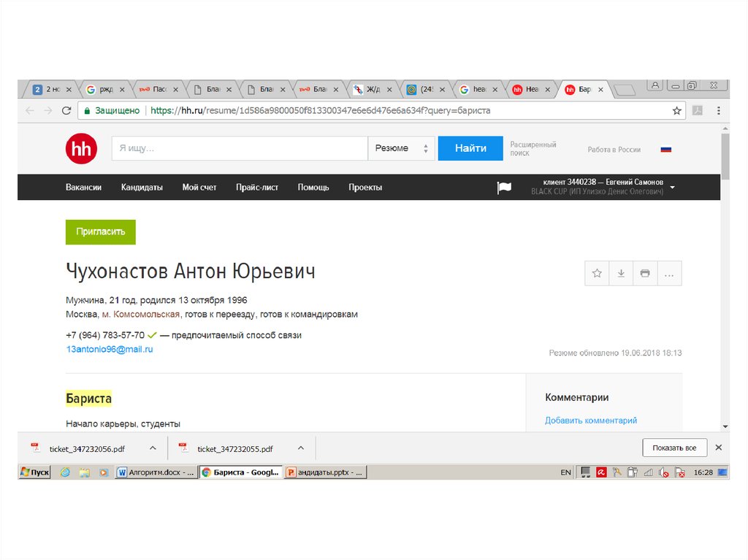The width and height of the screenshot is (748, 560).
Task: Open Windows Пуск start button
Action: pos(35,472)
